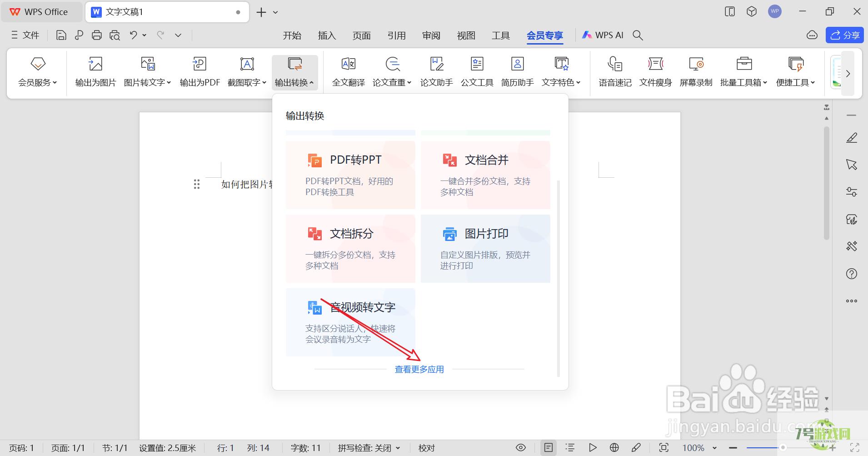Select 截图取字 tool
Image resolution: width=868 pixels, height=456 pixels.
247,72
